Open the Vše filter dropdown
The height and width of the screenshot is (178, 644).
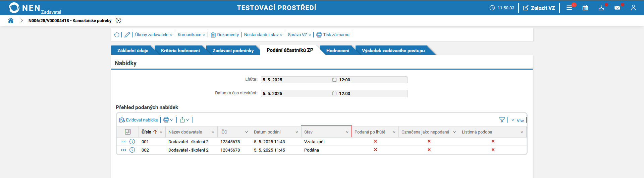[518, 120]
